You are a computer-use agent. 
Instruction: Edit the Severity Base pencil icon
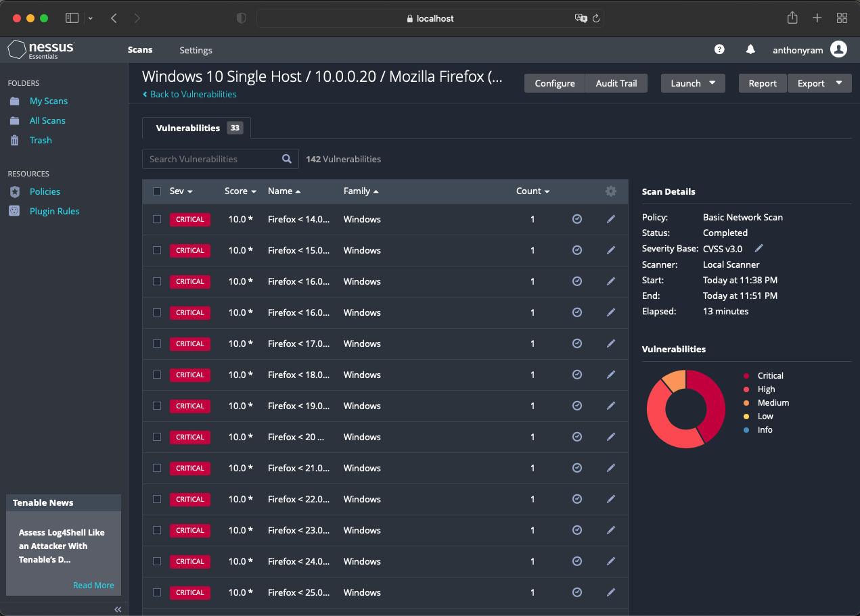pyautogui.click(x=759, y=248)
